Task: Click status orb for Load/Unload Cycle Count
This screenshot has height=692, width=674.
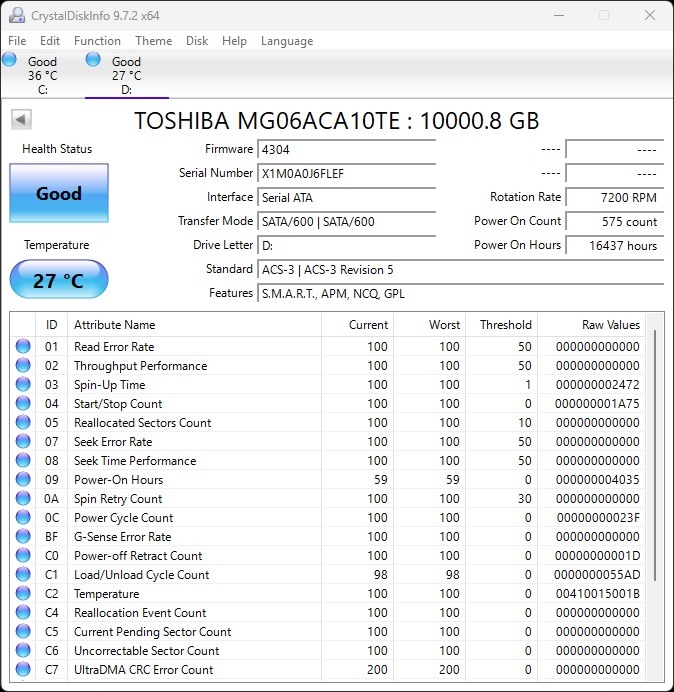Action: click(23, 574)
